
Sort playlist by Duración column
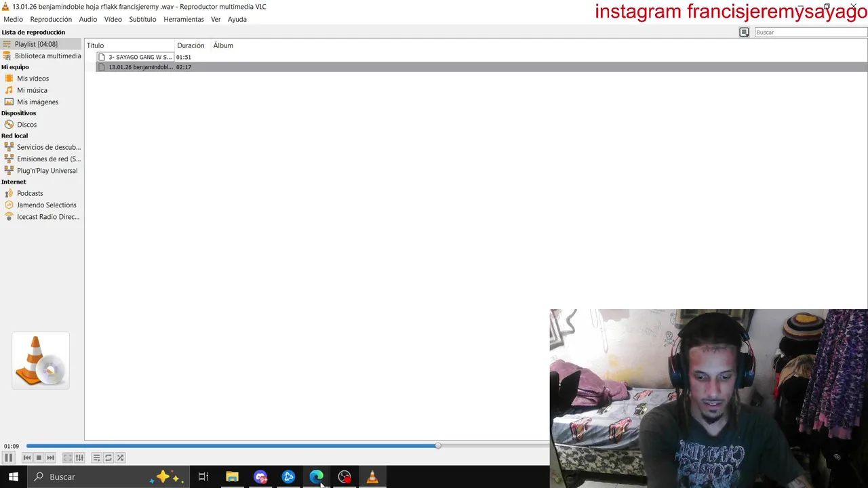[x=193, y=45]
